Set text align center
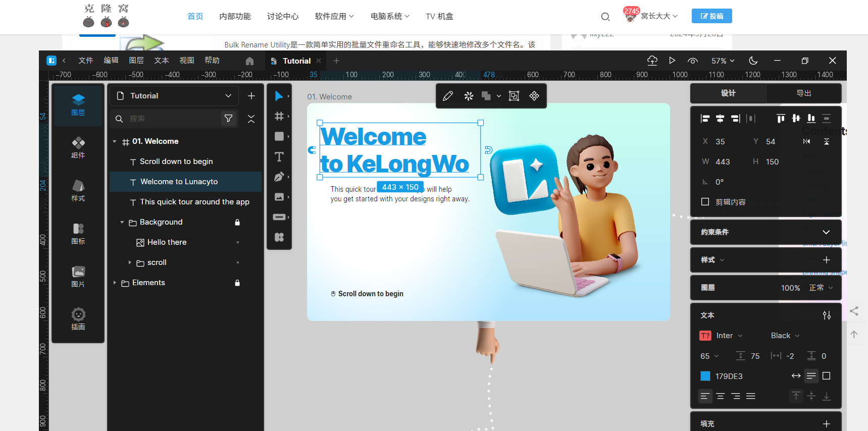The image size is (868, 431). point(721,396)
